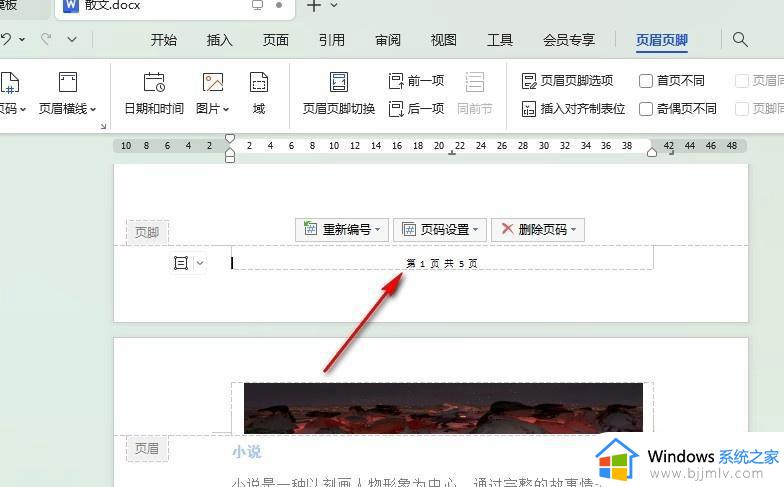The height and width of the screenshot is (487, 784).
Task: Select the header landscape image
Action: click(x=443, y=408)
